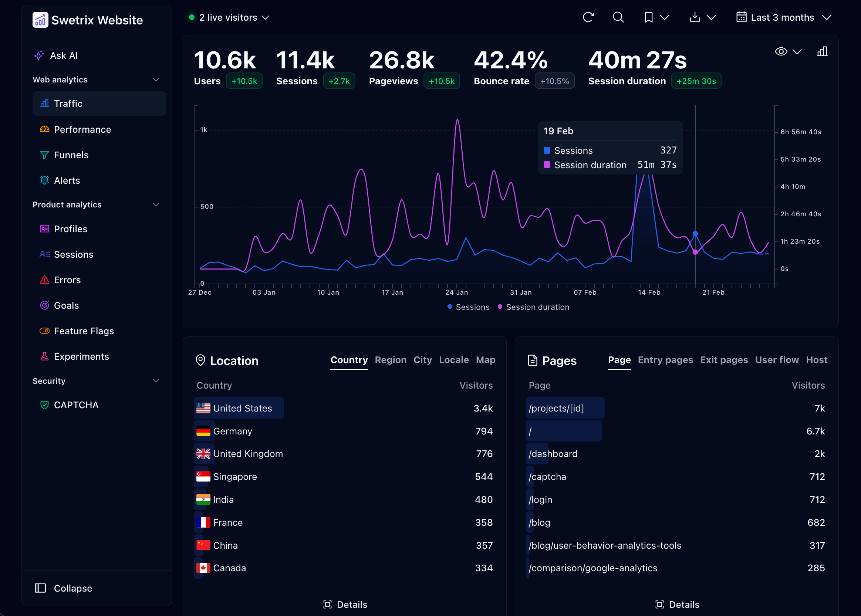Open Details under Pages panel
This screenshot has width=861, height=616.
tap(677, 604)
